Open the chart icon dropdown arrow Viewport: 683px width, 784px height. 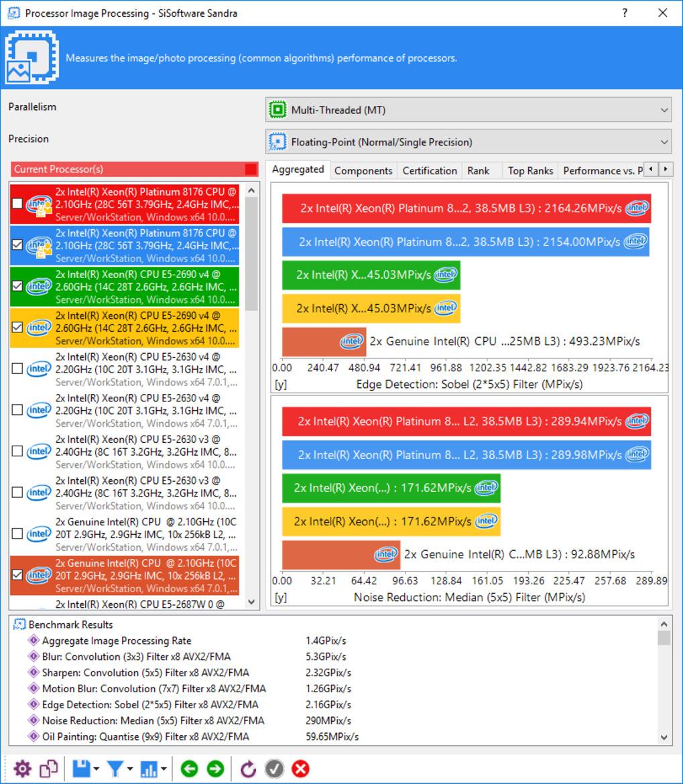pos(164,769)
